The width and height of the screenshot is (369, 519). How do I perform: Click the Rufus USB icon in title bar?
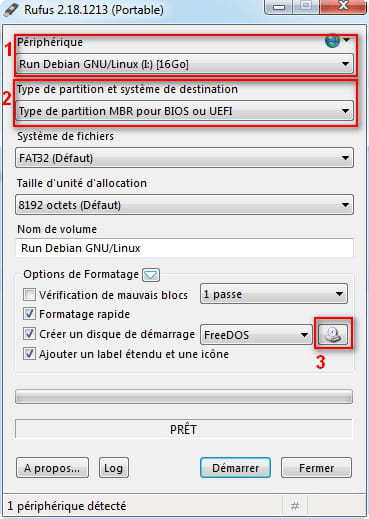click(x=11, y=10)
